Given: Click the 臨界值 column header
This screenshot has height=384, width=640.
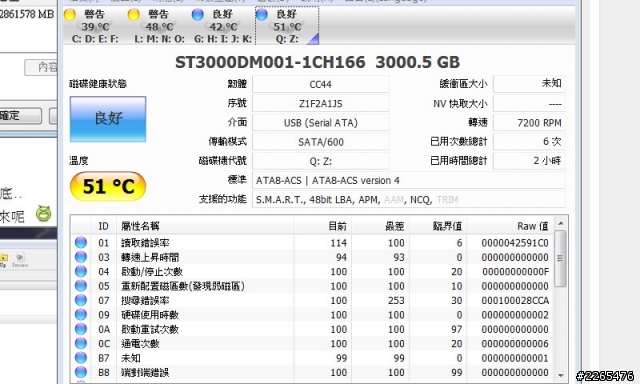Looking at the screenshot, I should [x=438, y=226].
